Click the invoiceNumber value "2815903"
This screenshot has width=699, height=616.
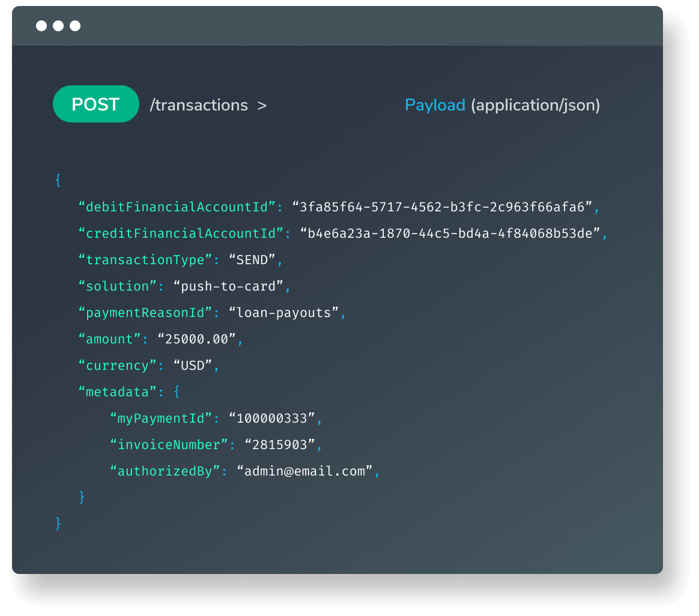point(280,445)
